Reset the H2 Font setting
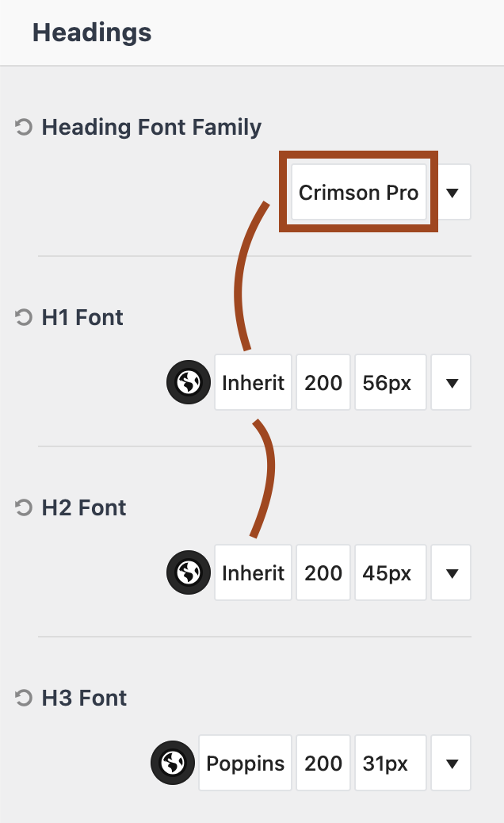This screenshot has width=504, height=823. click(x=24, y=507)
